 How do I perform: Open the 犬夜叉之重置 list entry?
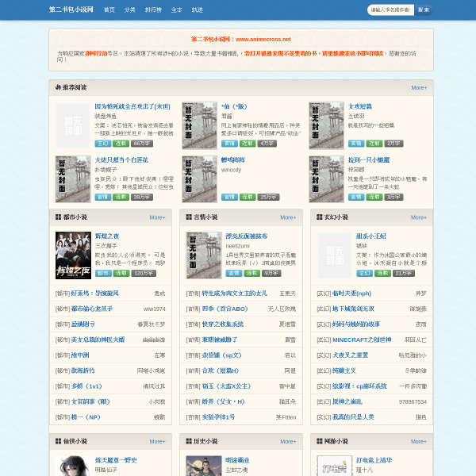click(x=351, y=355)
